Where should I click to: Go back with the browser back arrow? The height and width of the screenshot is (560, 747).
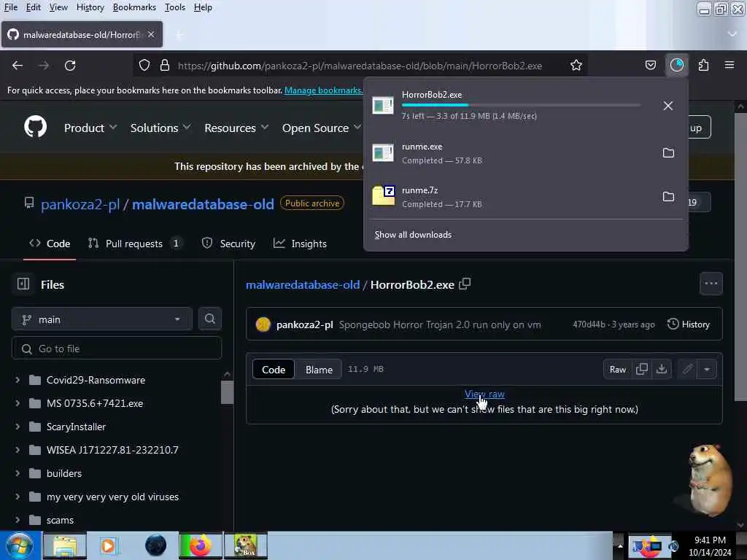click(x=18, y=65)
